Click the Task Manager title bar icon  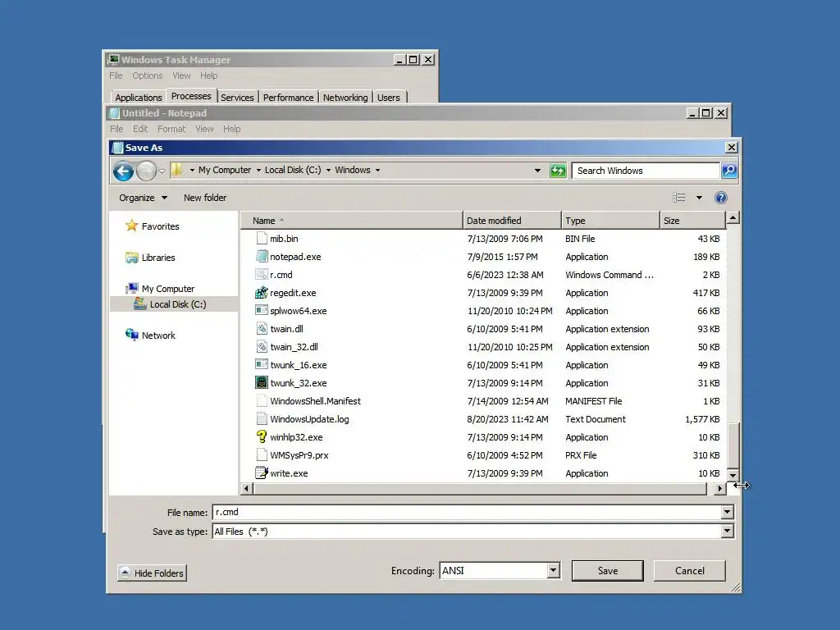point(113,59)
